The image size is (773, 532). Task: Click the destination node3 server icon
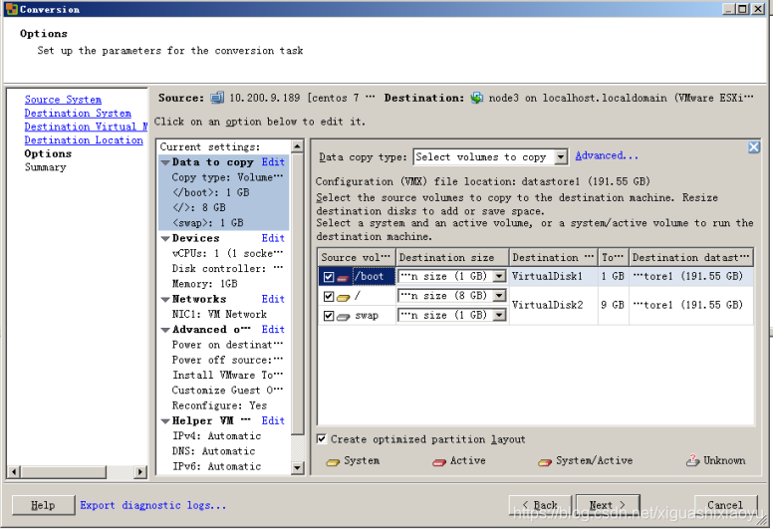[477, 98]
